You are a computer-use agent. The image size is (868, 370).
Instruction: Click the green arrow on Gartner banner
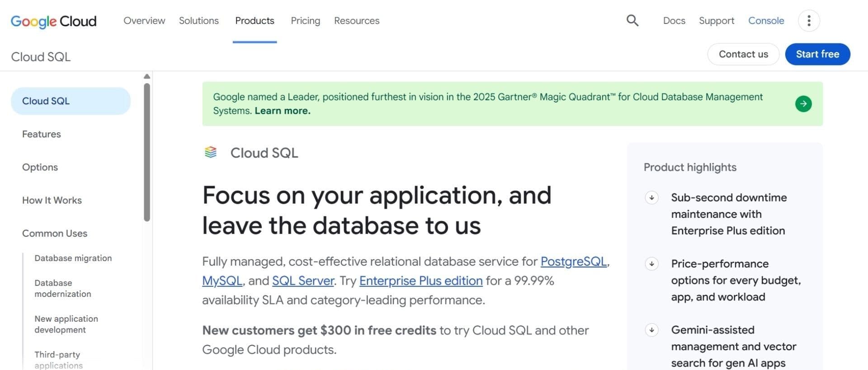[803, 104]
